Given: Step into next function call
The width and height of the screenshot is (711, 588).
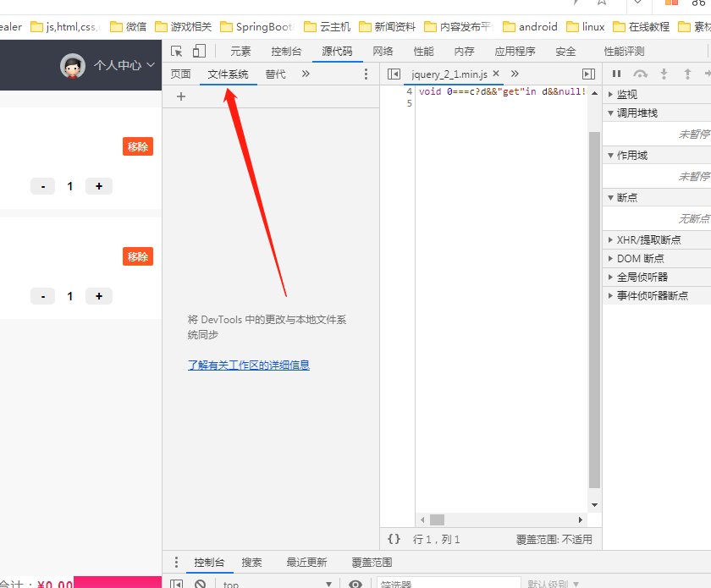Looking at the screenshot, I should click(664, 74).
